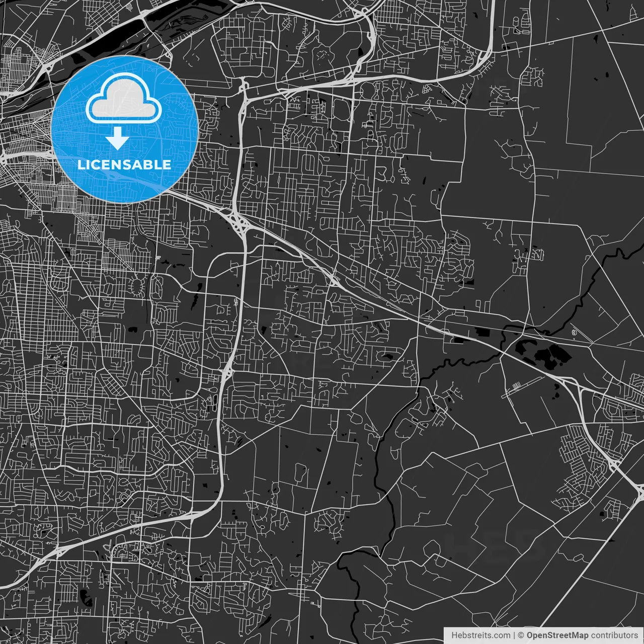Click the large highway interchange at map center
Image resolution: width=644 pixels, height=644 pixels.
click(238, 222)
